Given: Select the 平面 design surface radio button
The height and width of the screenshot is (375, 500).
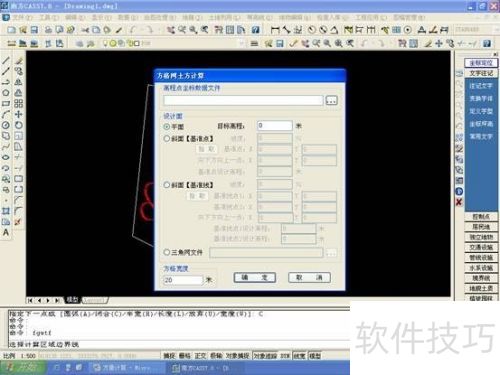Looking at the screenshot, I should coord(167,127).
